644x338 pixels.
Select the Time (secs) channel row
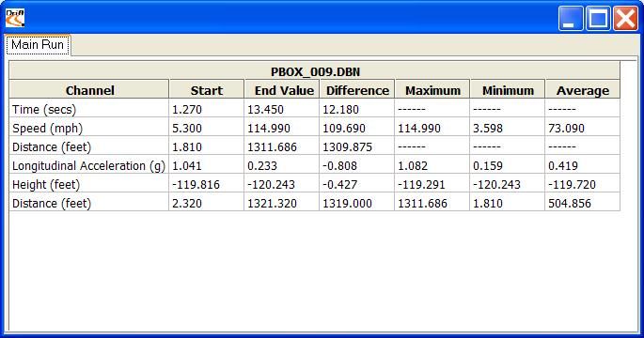(x=315, y=109)
